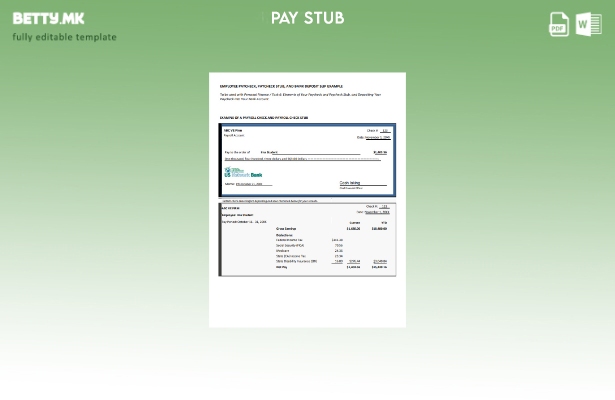Click the PAY STUB title
This screenshot has height=400, width=615.
pyautogui.click(x=307, y=18)
